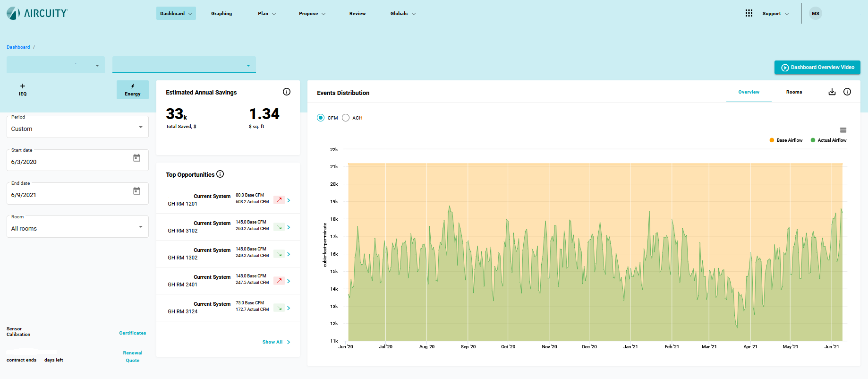Click green trend arrow for GH RM 3124
This screenshot has height=379, width=868.
click(279, 308)
